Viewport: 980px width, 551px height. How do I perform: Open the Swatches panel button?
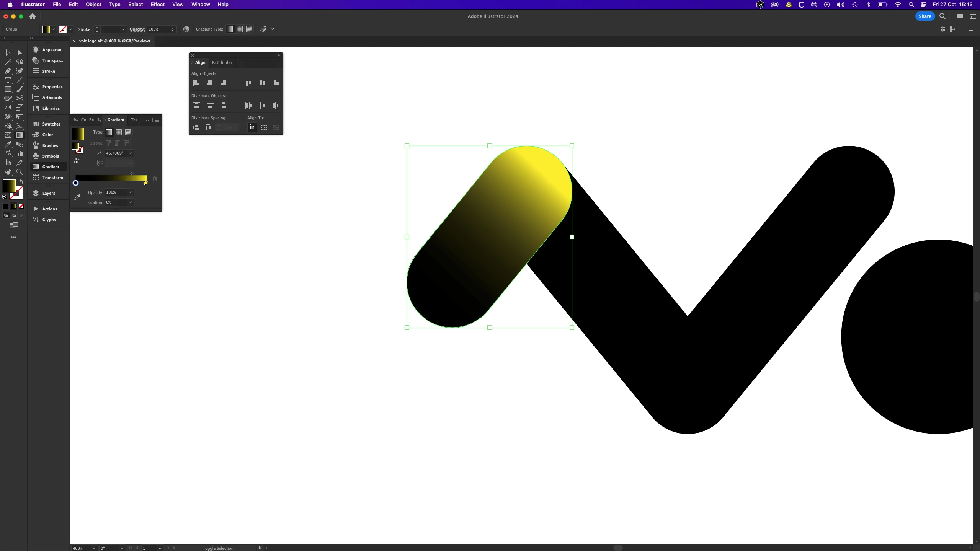coord(51,124)
